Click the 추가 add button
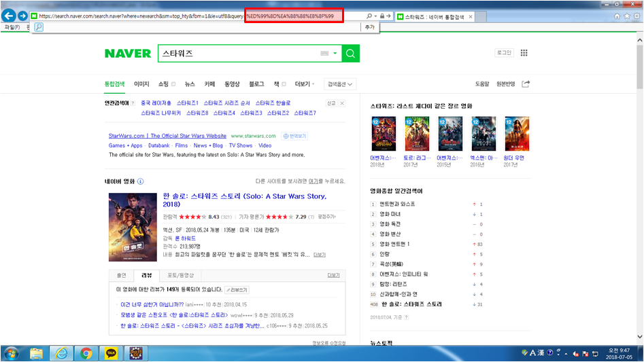644x362 pixels. pyautogui.click(x=370, y=27)
